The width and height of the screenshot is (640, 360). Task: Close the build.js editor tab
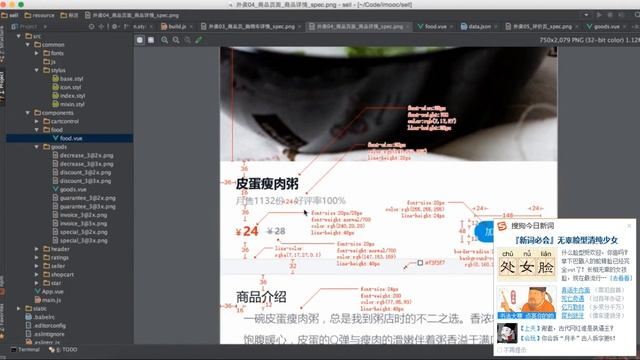191,27
